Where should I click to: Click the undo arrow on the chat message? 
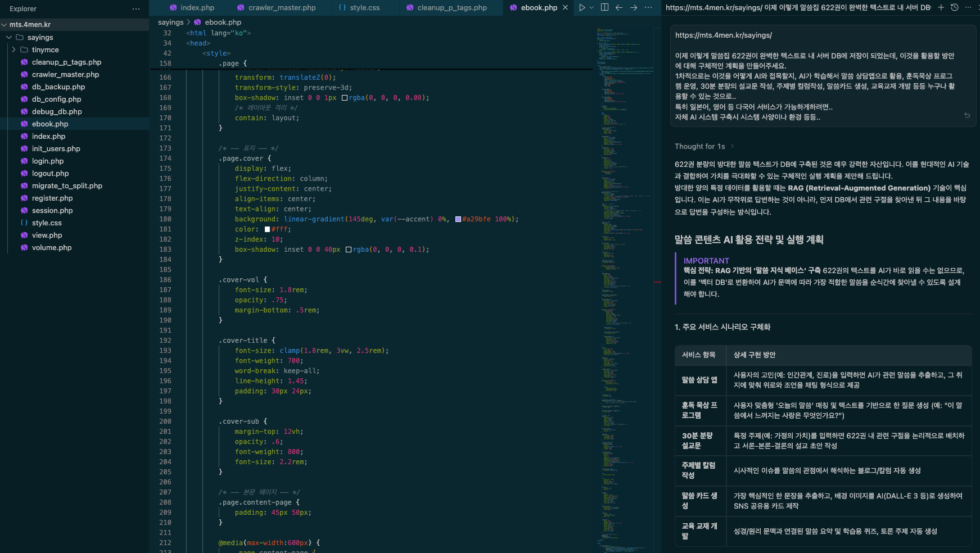967,115
